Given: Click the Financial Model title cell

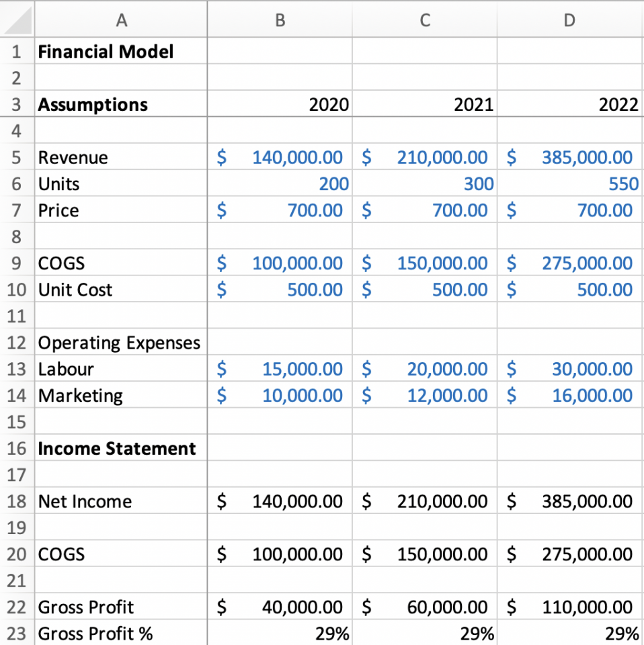Looking at the screenshot, I should (120, 52).
